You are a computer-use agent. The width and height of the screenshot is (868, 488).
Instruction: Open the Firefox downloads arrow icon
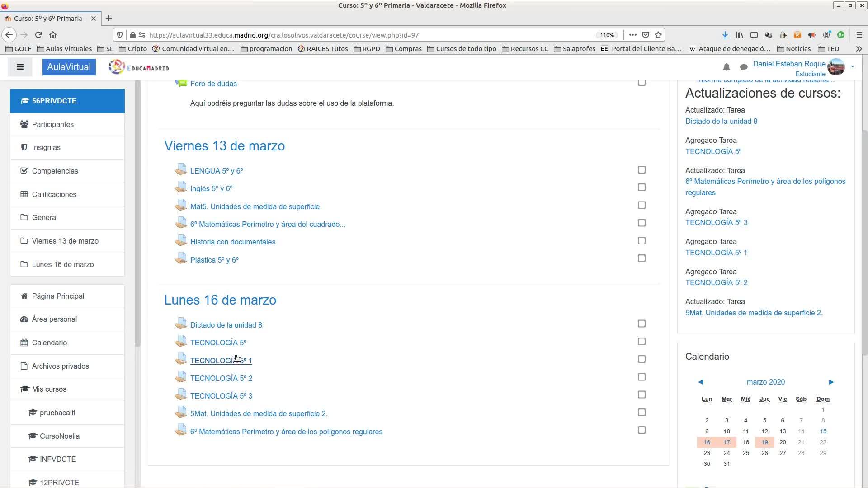725,35
